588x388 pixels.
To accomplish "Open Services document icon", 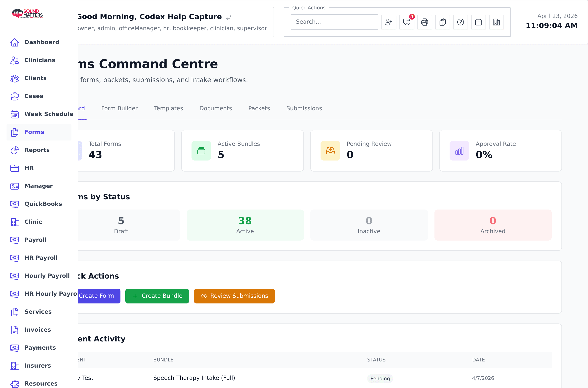I will coord(14,312).
